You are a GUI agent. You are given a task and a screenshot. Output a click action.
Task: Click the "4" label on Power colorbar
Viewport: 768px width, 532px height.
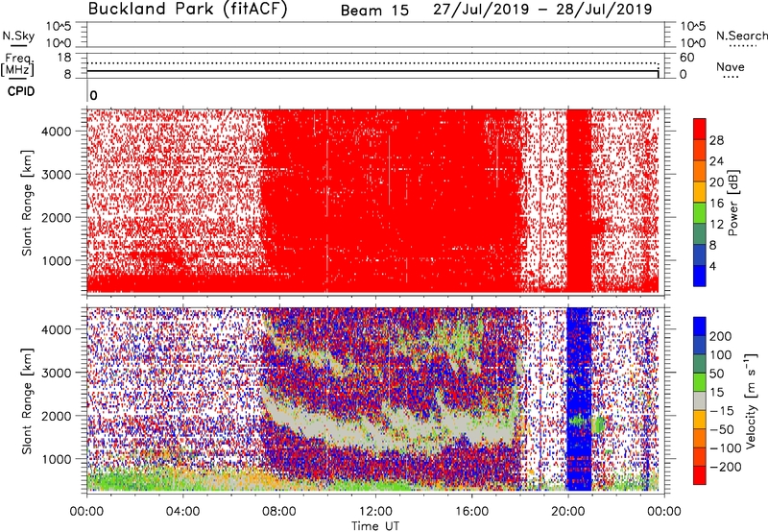[713, 266]
